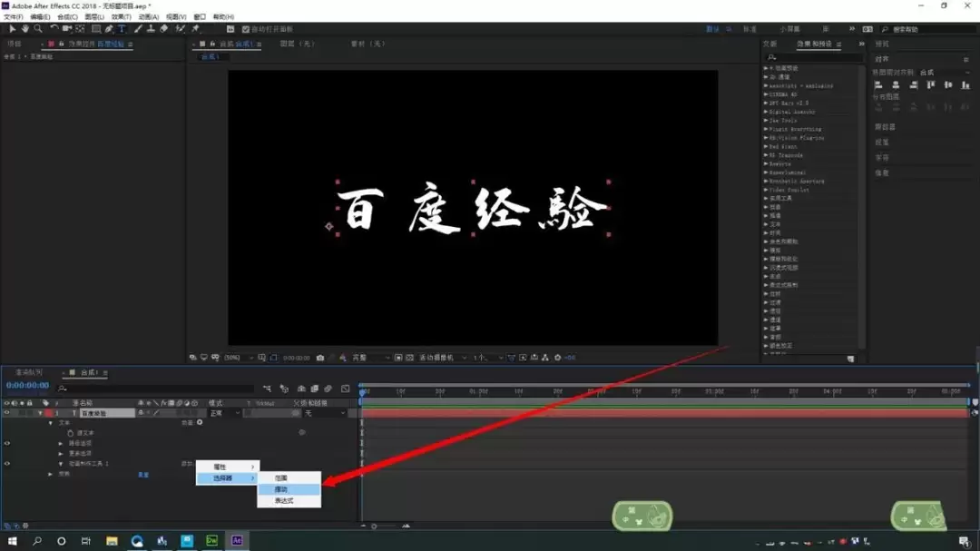Click the align left icon in Align panel
980x551 pixels.
tap(878, 85)
